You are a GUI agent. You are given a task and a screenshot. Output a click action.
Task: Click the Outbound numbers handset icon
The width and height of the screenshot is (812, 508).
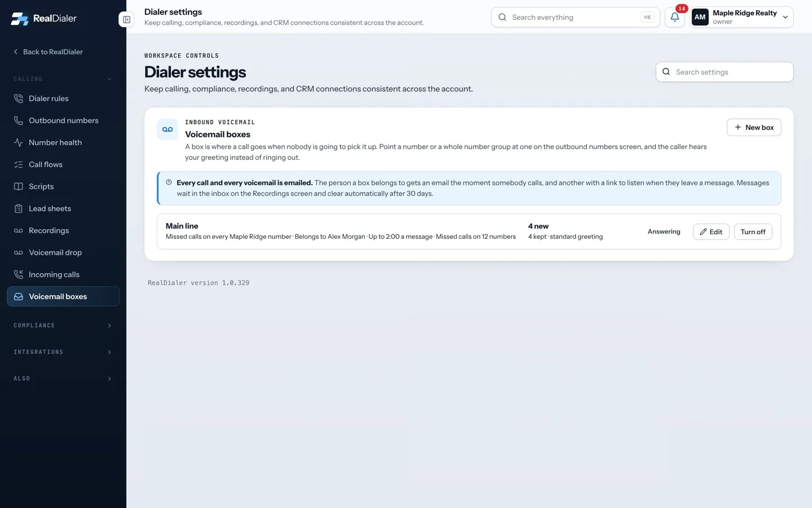pyautogui.click(x=19, y=120)
